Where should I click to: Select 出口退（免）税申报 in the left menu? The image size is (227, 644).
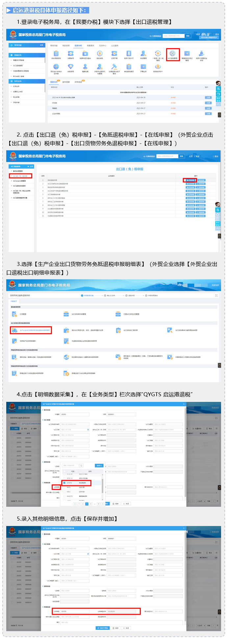pos(20,176)
